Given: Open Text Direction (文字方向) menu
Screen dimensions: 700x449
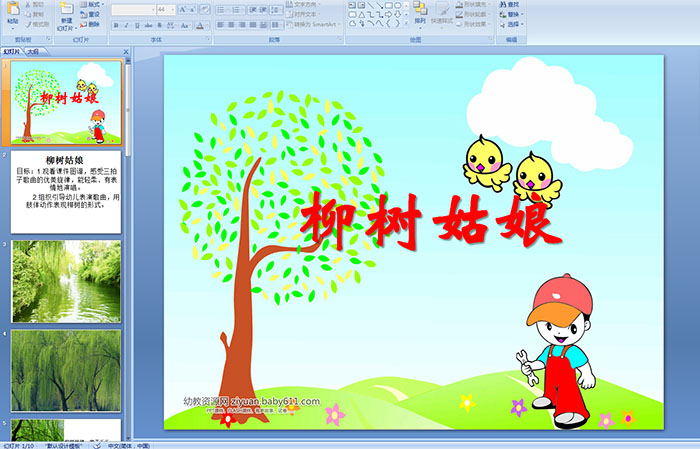Looking at the screenshot, I should pos(304,4).
